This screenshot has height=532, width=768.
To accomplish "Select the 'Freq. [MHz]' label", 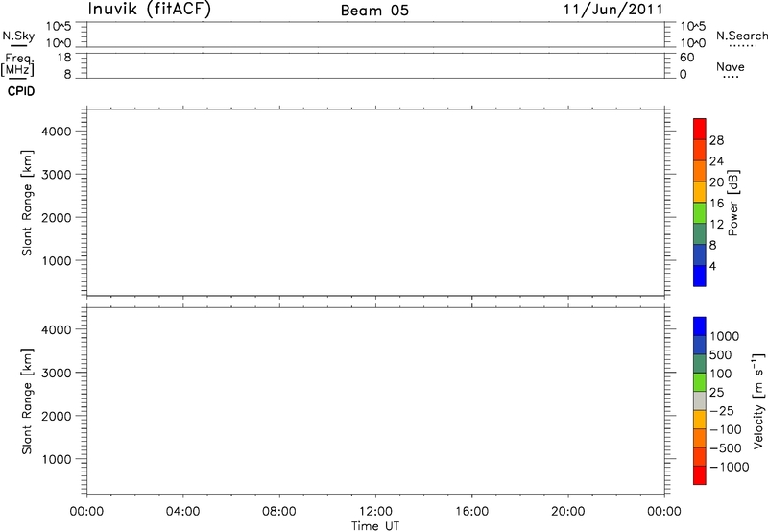I will (17, 64).
